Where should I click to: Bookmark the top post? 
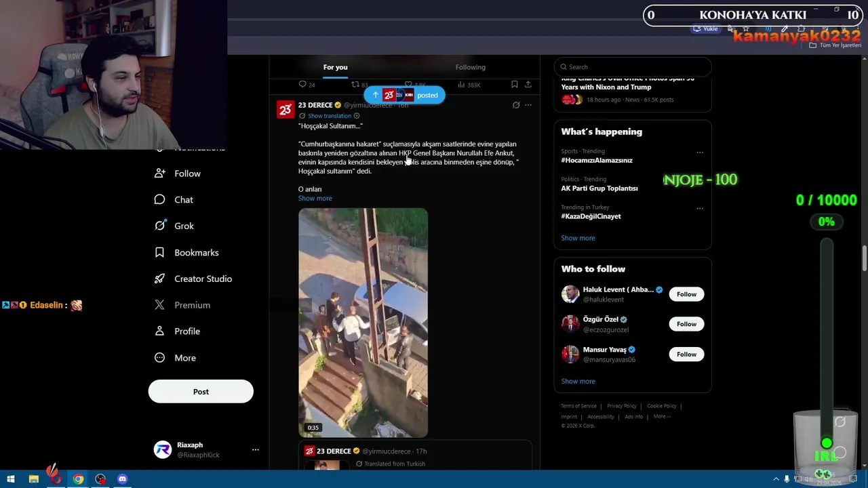click(x=515, y=85)
